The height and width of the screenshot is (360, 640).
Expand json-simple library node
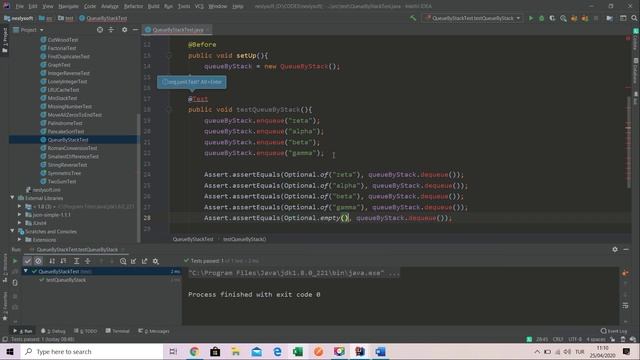(x=19, y=215)
